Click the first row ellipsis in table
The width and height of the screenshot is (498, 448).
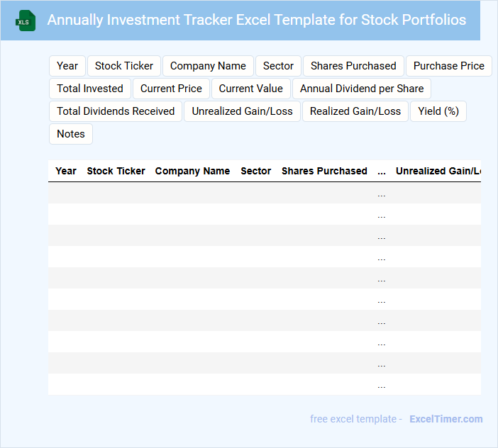coord(382,194)
